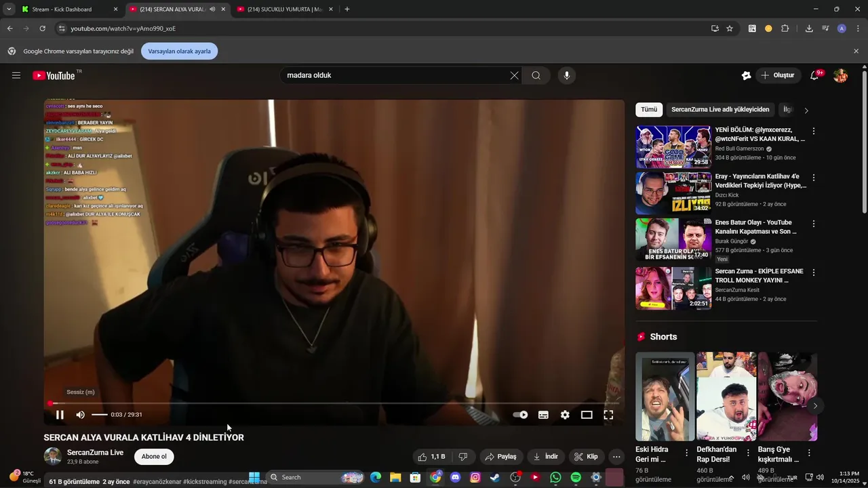
Task: Switch to Stream - Kick Dashboard tab
Action: [69, 9]
